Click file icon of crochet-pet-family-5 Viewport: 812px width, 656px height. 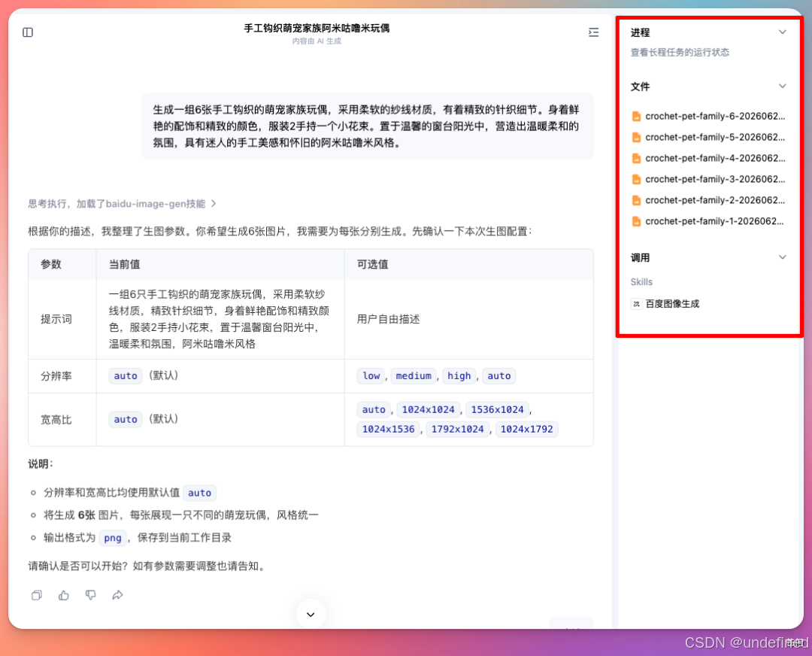point(637,138)
